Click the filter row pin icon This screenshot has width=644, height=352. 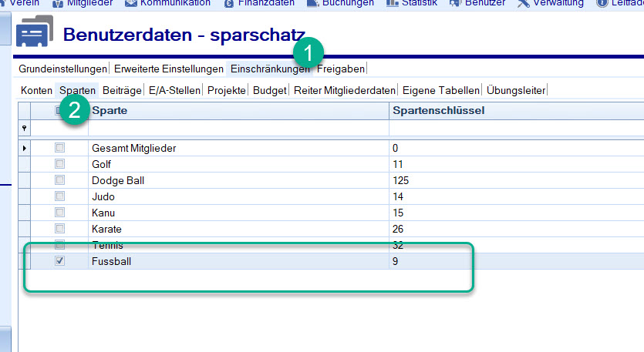[x=24, y=129]
